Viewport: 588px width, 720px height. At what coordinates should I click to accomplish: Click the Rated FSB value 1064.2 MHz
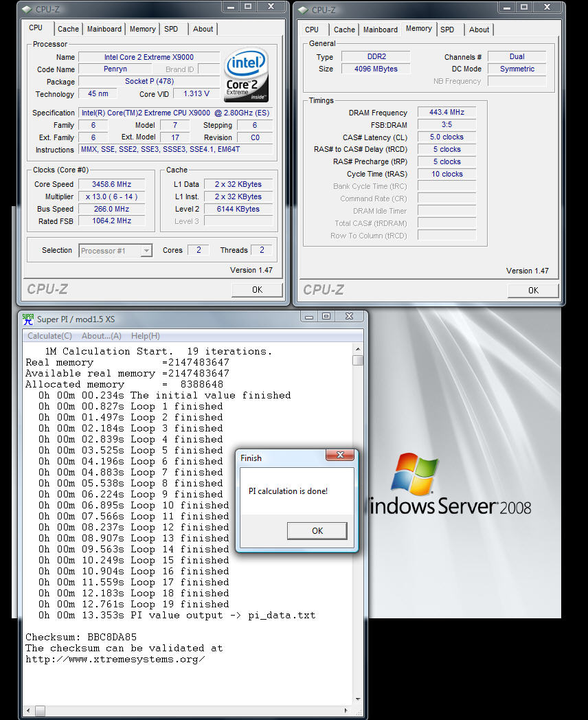[x=111, y=221]
